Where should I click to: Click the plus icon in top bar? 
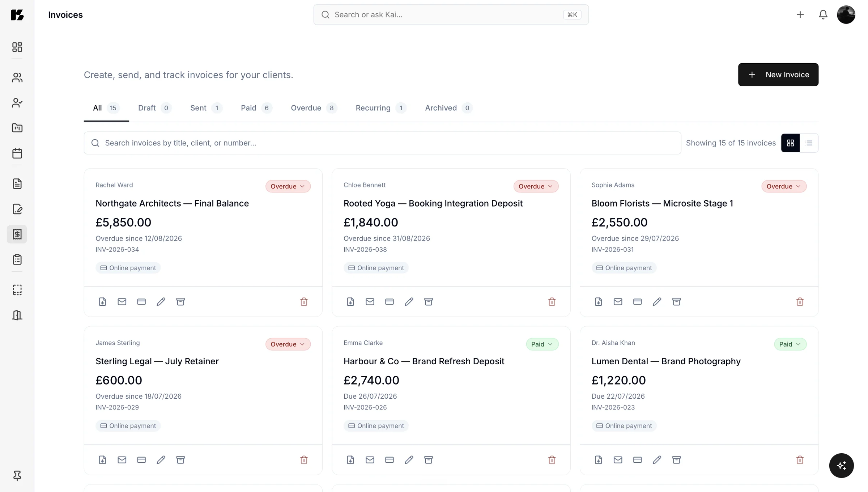click(x=800, y=15)
